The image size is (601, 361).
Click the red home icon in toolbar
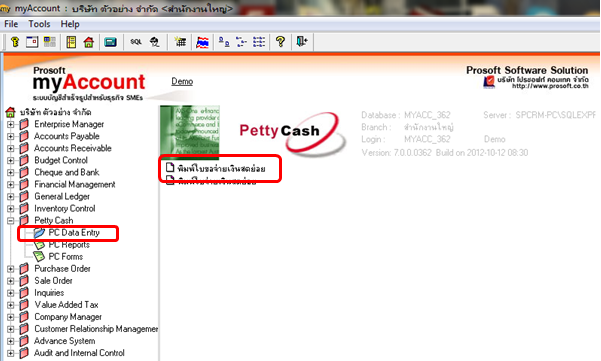pos(89,42)
